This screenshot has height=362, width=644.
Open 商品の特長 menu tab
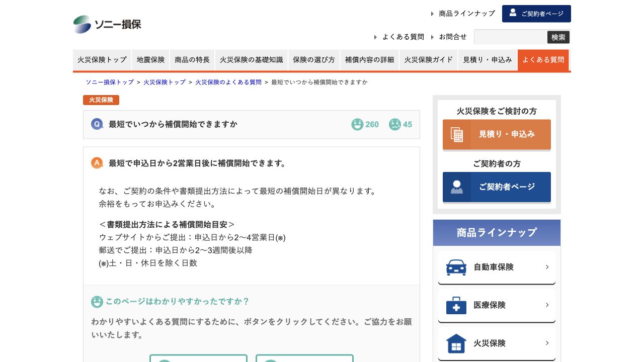point(192,60)
